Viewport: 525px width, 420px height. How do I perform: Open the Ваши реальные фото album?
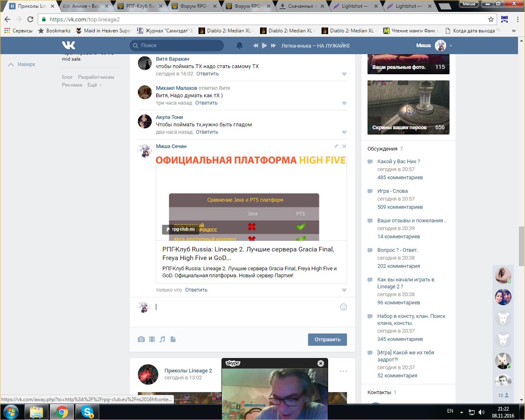coord(409,64)
